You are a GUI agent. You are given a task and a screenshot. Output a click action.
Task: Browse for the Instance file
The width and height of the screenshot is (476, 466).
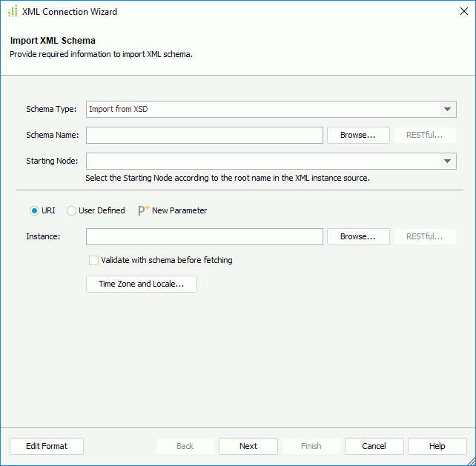pos(358,236)
